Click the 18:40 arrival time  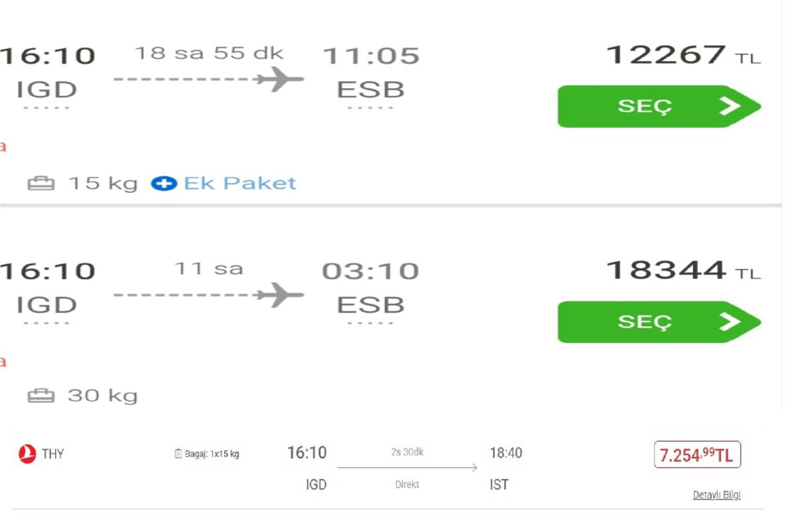(x=505, y=453)
